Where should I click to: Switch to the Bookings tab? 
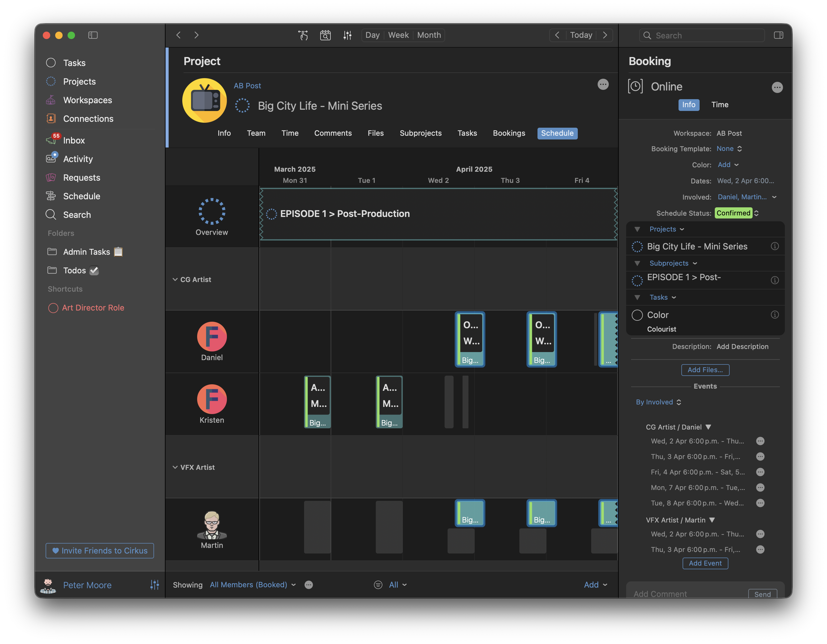509,133
